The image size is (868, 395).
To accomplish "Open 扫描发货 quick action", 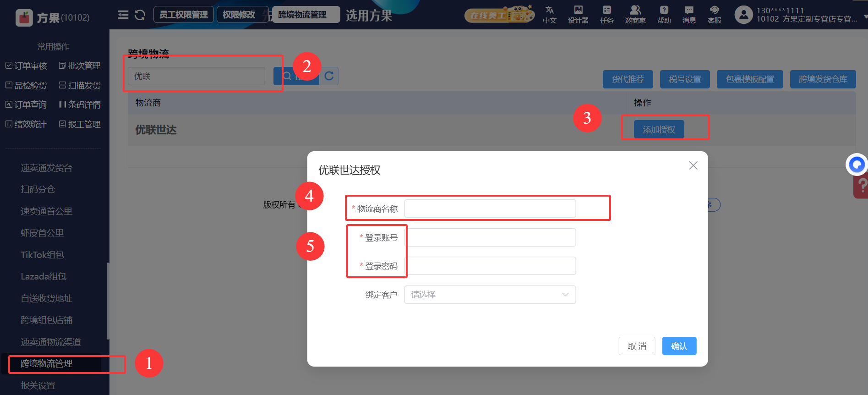I will [x=80, y=86].
